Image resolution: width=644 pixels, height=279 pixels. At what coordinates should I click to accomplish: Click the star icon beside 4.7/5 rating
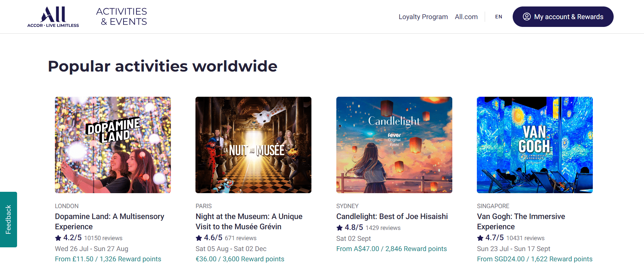pyautogui.click(x=480, y=238)
